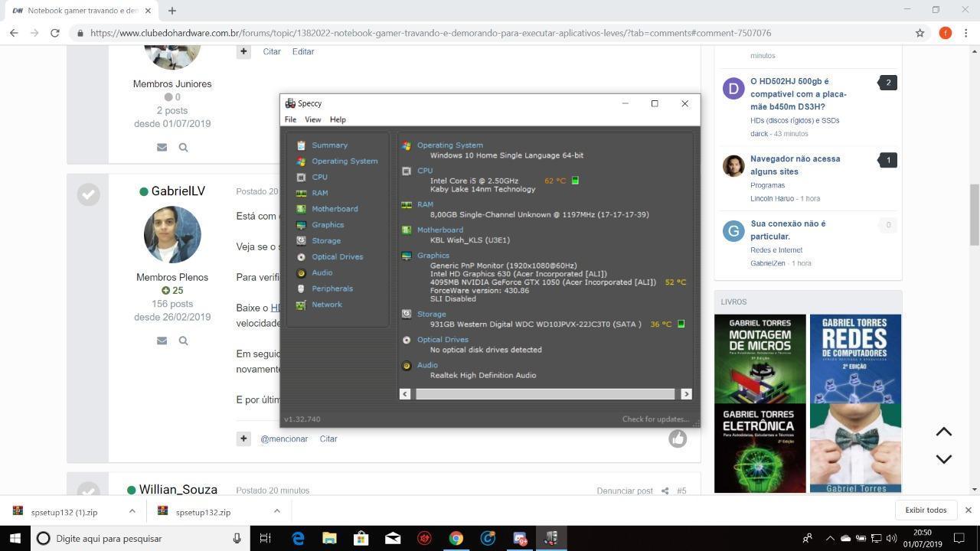Click Storage heading in summary pane

point(432,314)
